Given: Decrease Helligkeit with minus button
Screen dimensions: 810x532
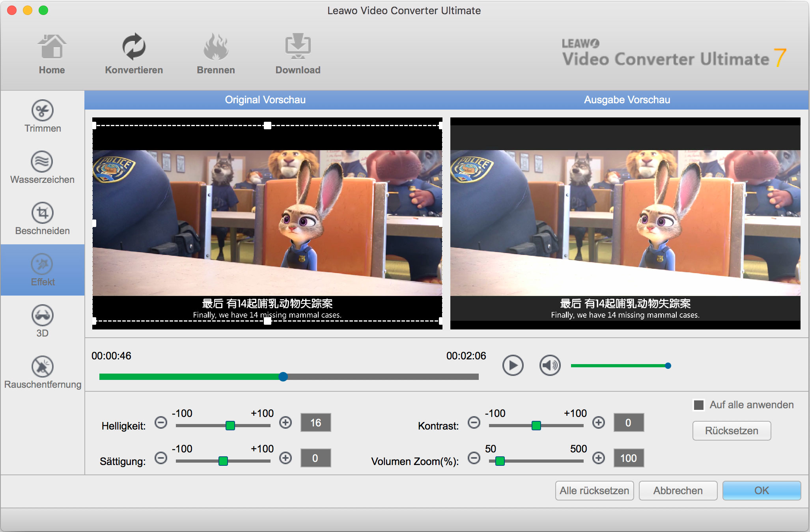Looking at the screenshot, I should 161,422.
